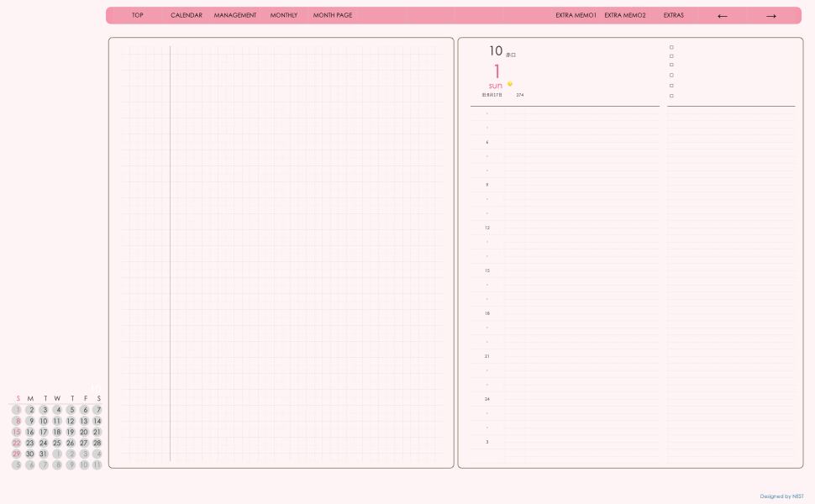Choose date 18 in the mini calendar

coord(57,432)
